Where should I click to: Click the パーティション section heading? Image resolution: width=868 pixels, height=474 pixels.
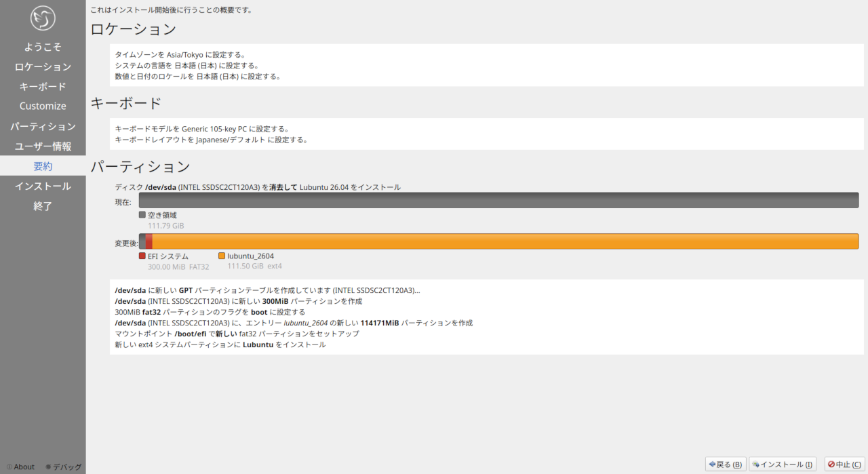point(140,166)
